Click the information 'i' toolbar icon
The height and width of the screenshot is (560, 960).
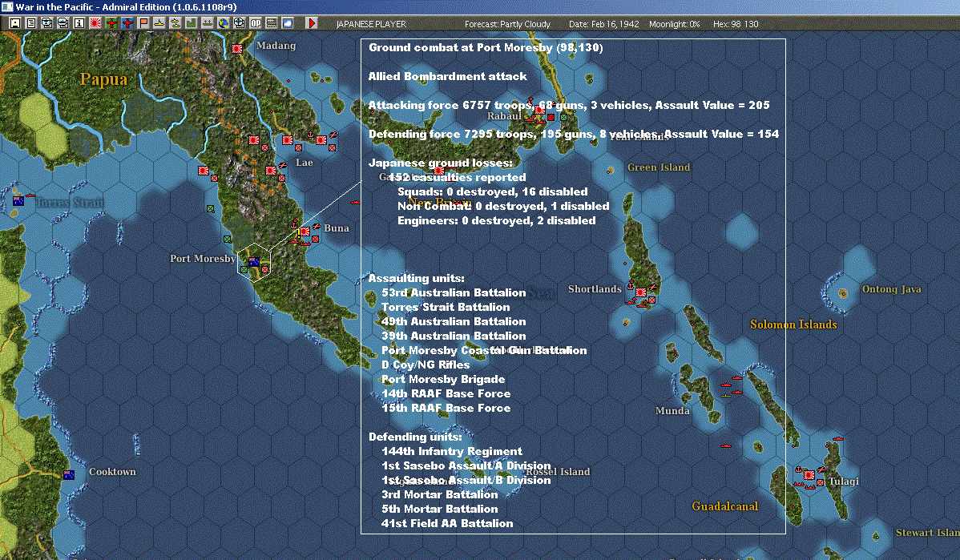tap(79, 23)
